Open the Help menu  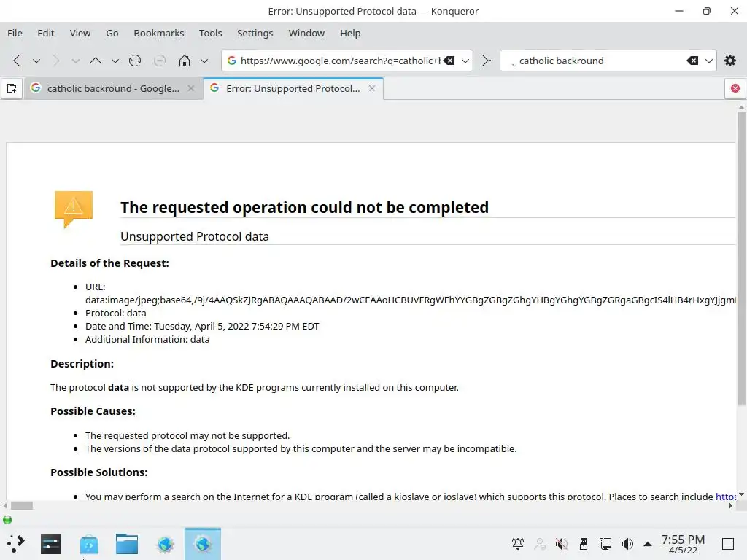coord(350,34)
